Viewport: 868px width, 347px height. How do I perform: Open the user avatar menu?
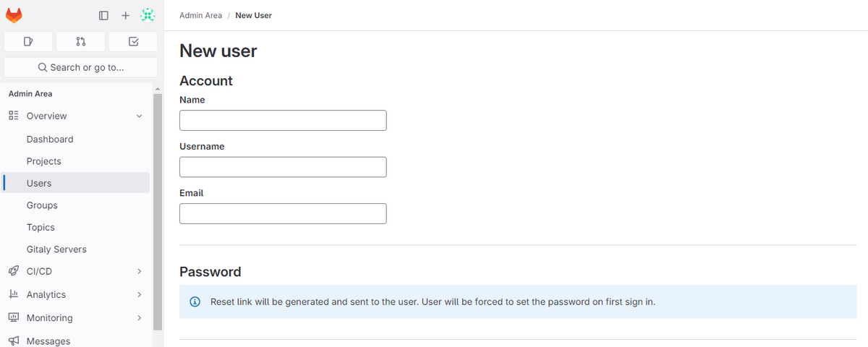point(148,15)
